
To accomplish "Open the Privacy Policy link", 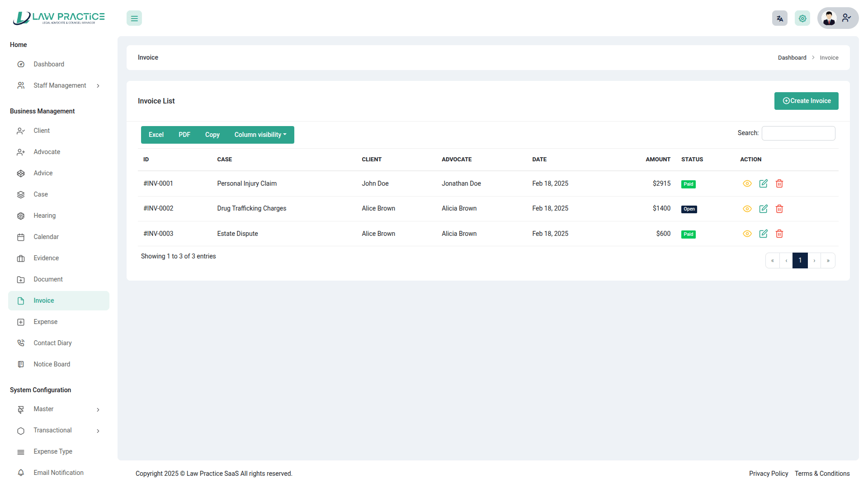I will tap(768, 474).
